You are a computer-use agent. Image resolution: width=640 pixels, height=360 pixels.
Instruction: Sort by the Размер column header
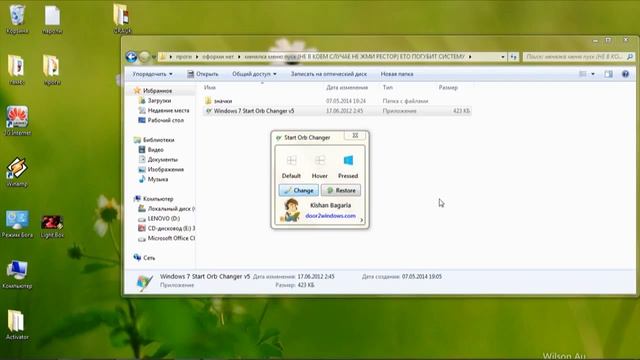point(448,87)
